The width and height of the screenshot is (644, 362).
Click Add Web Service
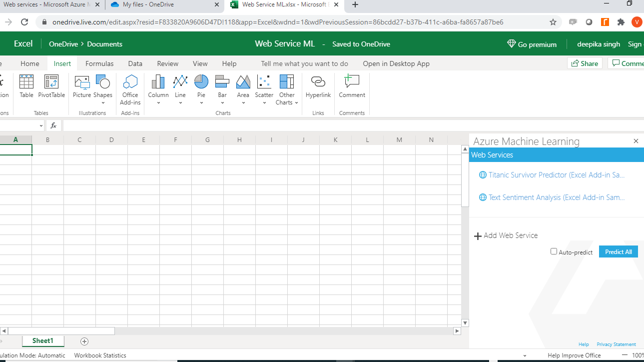coord(506,235)
